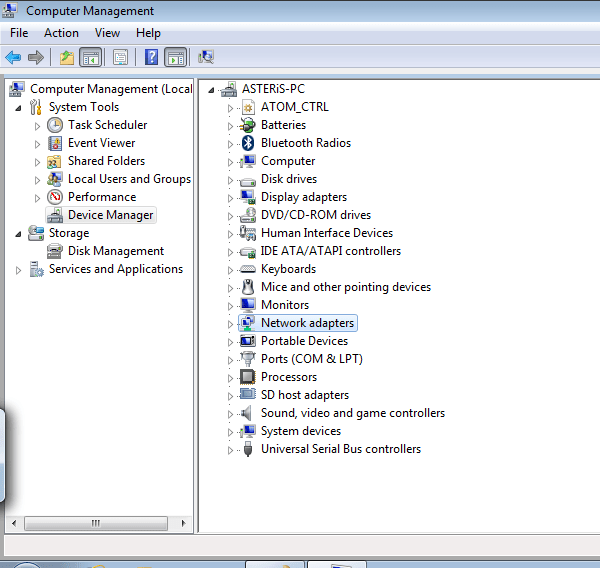Select Sound, video and game controllers
Image resolution: width=600 pixels, height=568 pixels.
pyautogui.click(x=352, y=413)
